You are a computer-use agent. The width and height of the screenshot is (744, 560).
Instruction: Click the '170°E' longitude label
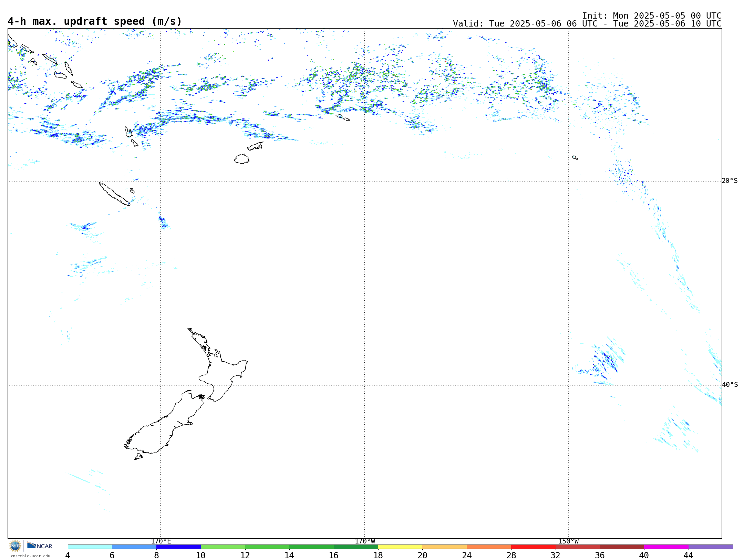pyautogui.click(x=161, y=541)
